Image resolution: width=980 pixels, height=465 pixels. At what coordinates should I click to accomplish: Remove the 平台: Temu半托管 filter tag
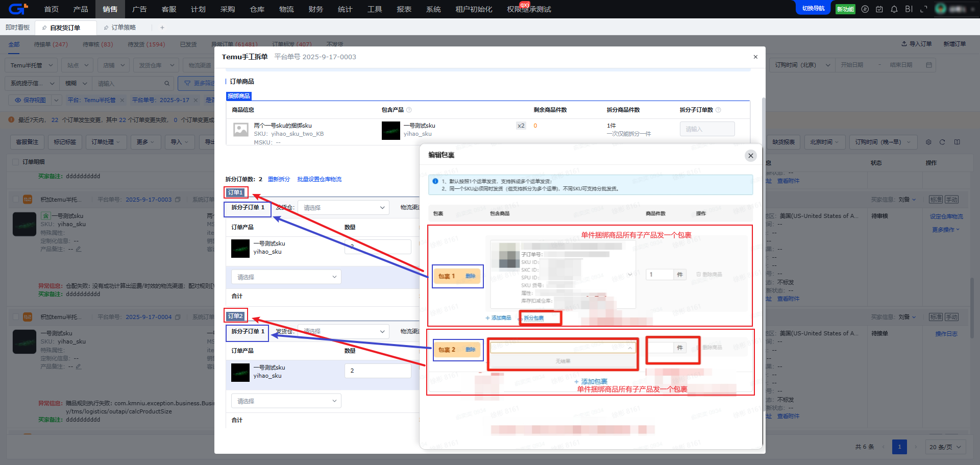pyautogui.click(x=122, y=100)
